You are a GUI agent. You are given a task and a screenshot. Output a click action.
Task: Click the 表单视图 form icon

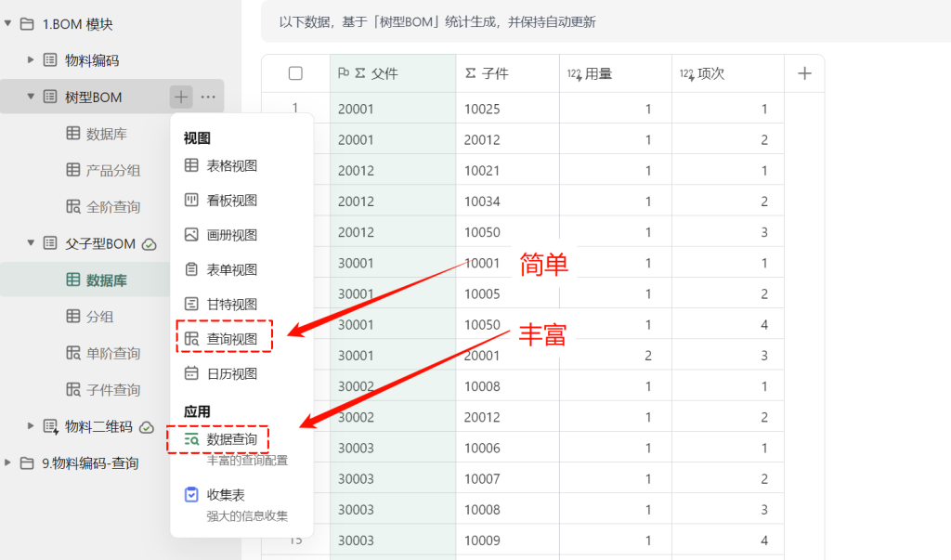pyautogui.click(x=191, y=268)
